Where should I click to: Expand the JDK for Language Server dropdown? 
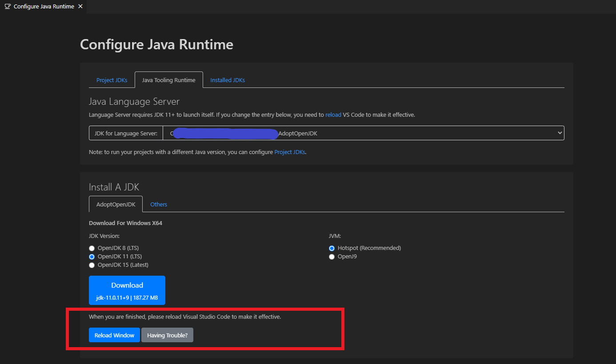(x=363, y=133)
